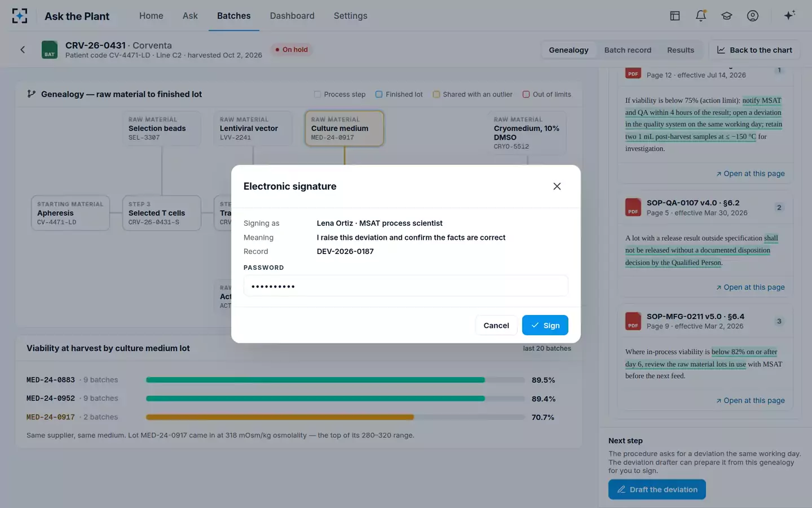
Task: Open the notifications bell
Action: point(701,16)
